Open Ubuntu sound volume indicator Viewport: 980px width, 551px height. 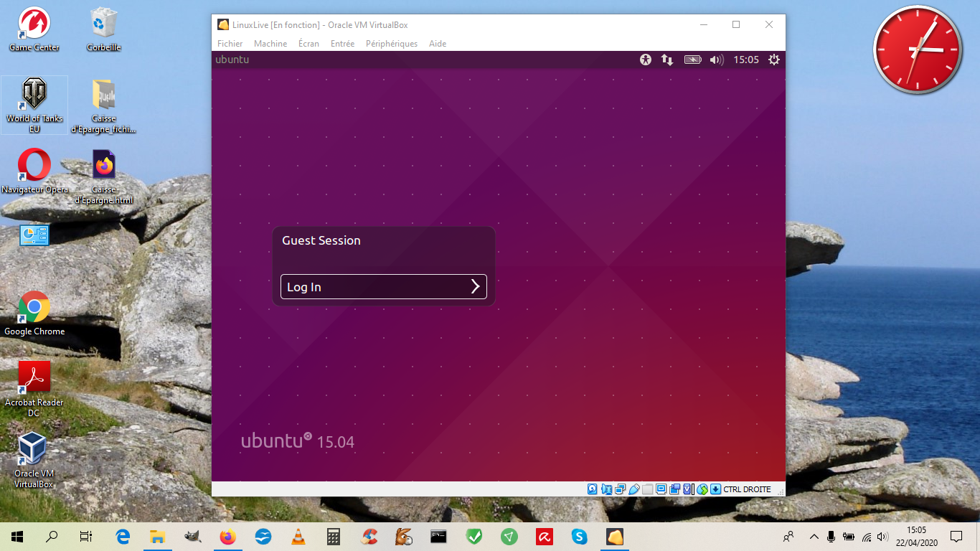tap(716, 60)
